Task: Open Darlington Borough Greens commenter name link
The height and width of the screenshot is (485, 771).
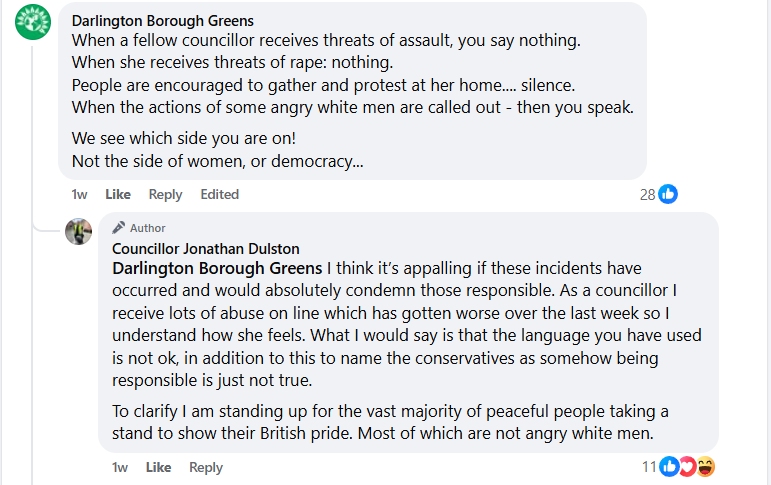Action: coord(162,21)
